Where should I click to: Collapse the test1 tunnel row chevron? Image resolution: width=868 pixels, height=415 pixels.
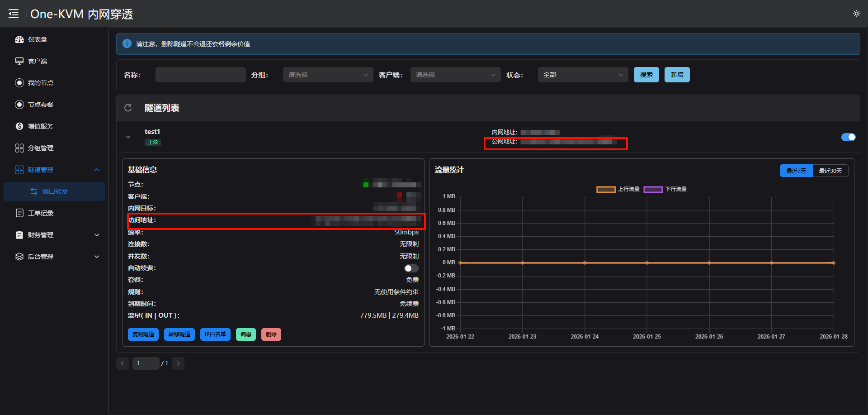(128, 137)
